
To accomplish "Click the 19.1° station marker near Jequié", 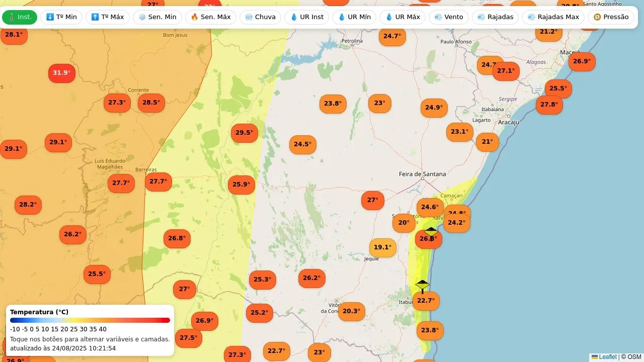I will tap(383, 247).
